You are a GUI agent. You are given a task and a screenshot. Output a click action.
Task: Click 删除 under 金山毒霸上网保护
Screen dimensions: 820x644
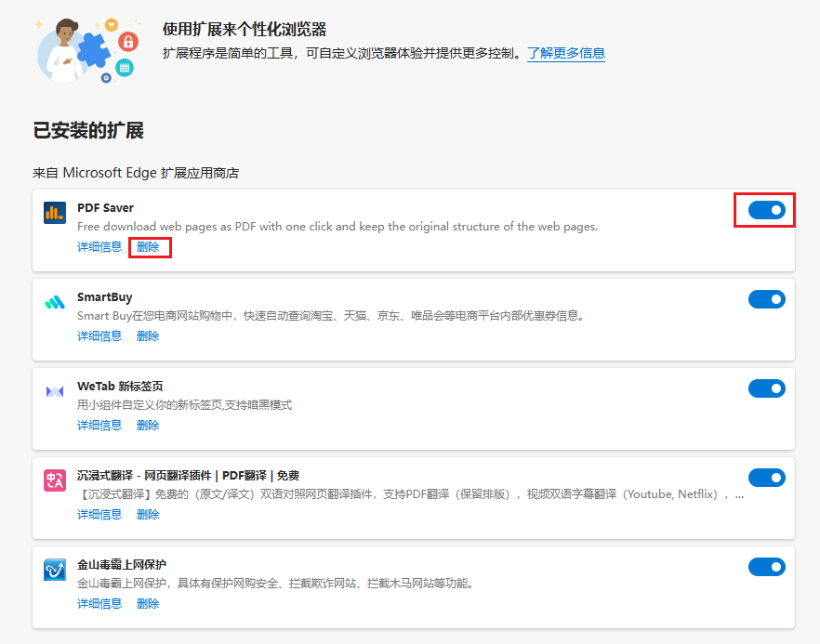click(x=149, y=603)
